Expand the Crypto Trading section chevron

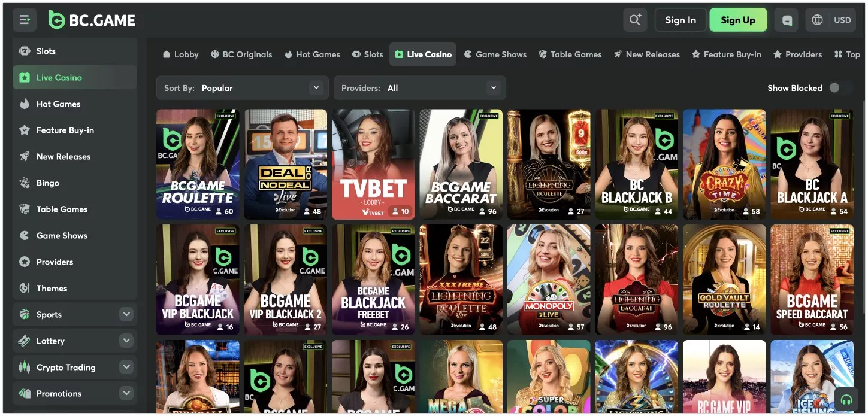[126, 367]
